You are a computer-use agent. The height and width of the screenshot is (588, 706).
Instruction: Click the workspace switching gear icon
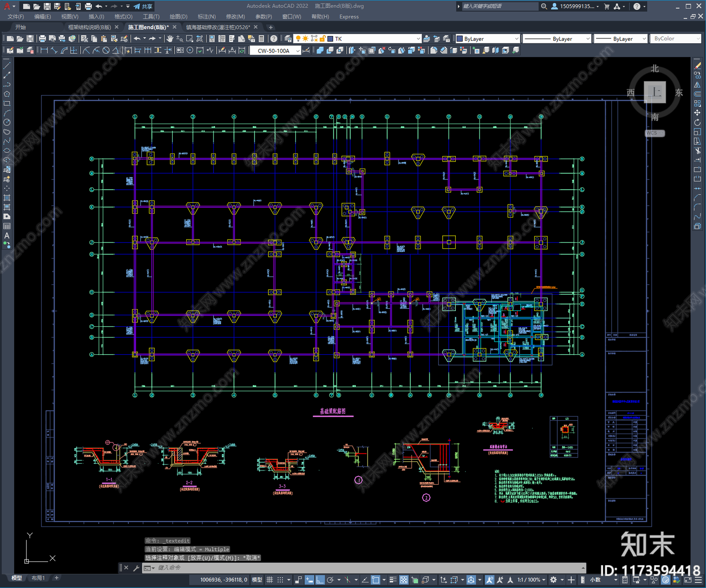click(x=553, y=580)
